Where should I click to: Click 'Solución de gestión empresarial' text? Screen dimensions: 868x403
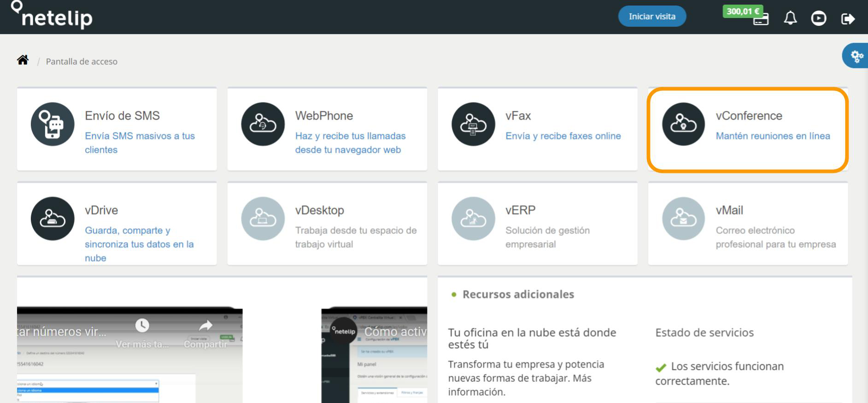[547, 237]
